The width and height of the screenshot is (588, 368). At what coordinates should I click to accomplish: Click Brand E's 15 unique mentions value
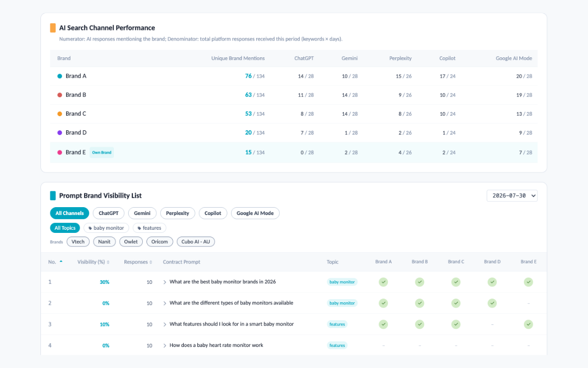248,152
